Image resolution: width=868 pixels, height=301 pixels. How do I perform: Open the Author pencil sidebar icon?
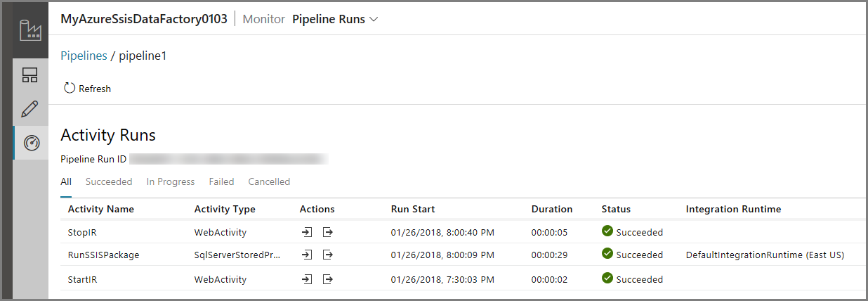[x=30, y=109]
